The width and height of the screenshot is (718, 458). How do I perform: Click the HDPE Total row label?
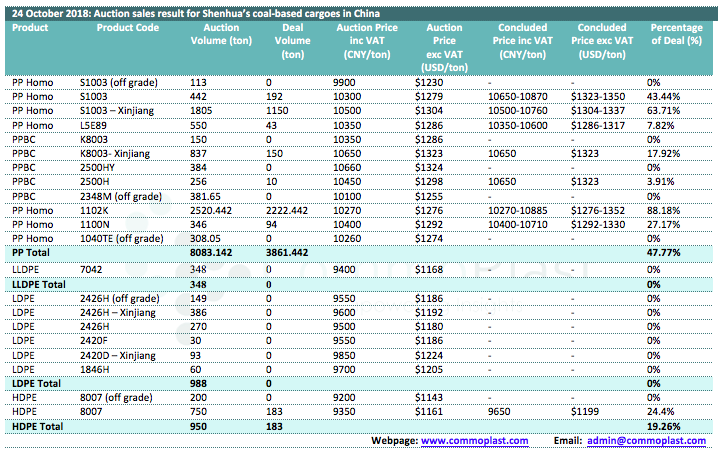pyautogui.click(x=37, y=426)
